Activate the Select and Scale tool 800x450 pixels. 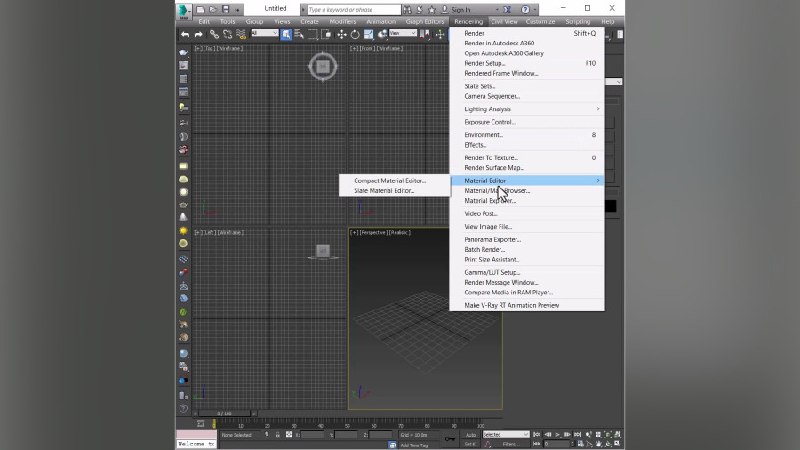(368, 34)
